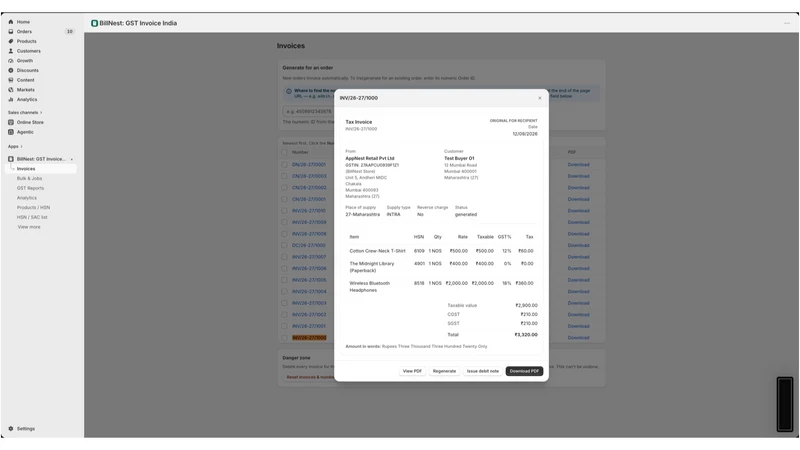Click the Reset invoices & numbering button

pyautogui.click(x=310, y=377)
